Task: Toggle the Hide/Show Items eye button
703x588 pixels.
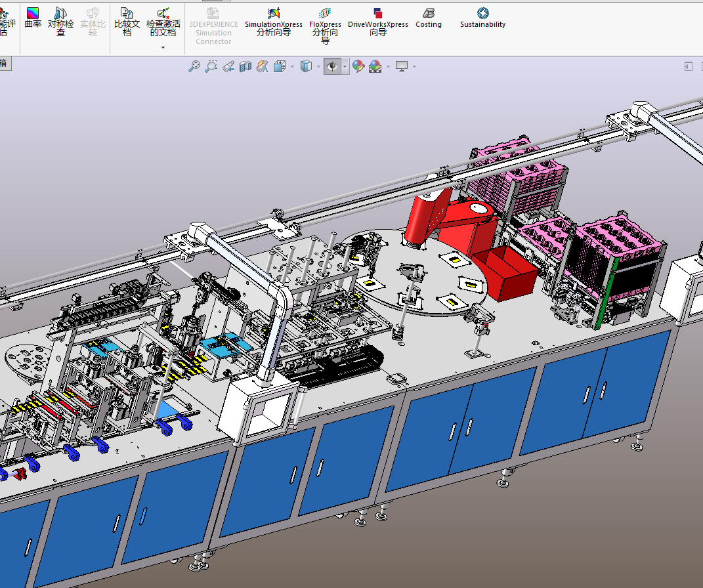Action: click(332, 66)
